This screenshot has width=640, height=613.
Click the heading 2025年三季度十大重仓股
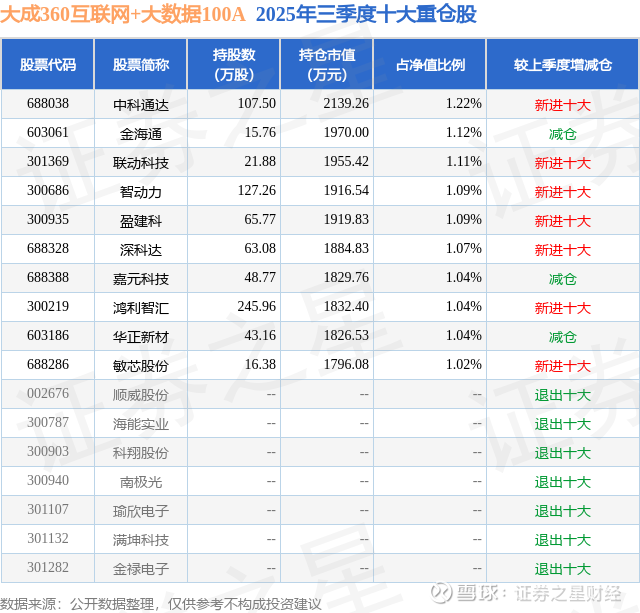click(366, 14)
